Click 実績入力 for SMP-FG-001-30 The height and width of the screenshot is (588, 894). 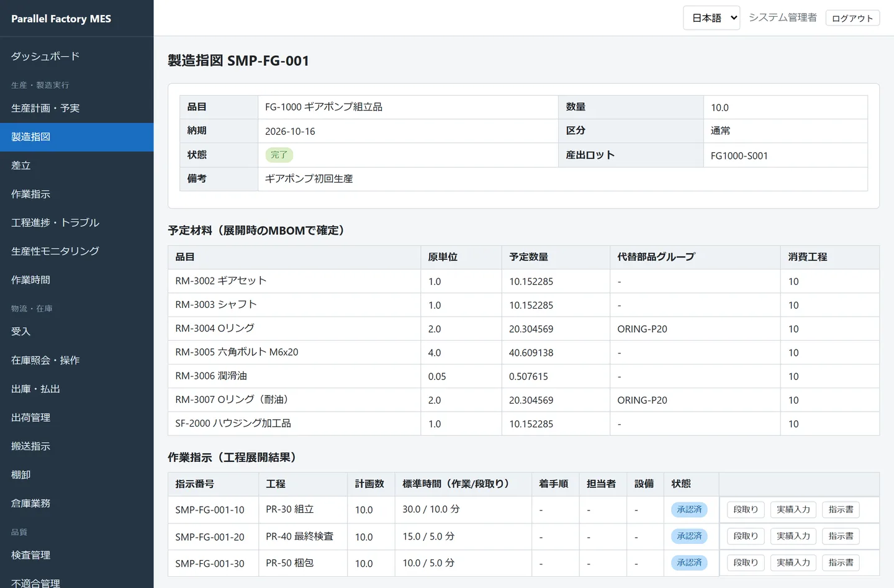click(793, 563)
